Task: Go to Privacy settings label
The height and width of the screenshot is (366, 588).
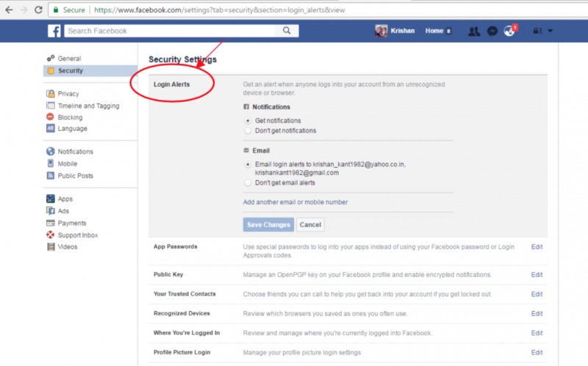Action: [68, 94]
